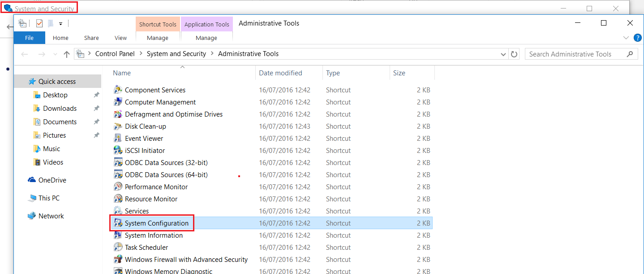Image resolution: width=644 pixels, height=274 pixels.
Task: Open the Component Services shortcut icon
Action: pyautogui.click(x=118, y=90)
